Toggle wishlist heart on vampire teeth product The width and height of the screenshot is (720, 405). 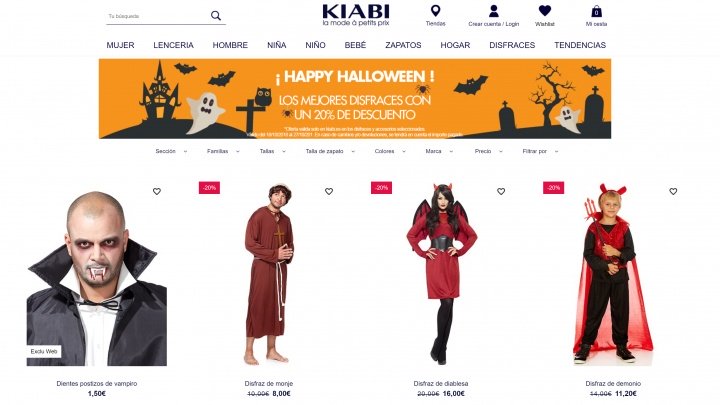pyautogui.click(x=157, y=191)
